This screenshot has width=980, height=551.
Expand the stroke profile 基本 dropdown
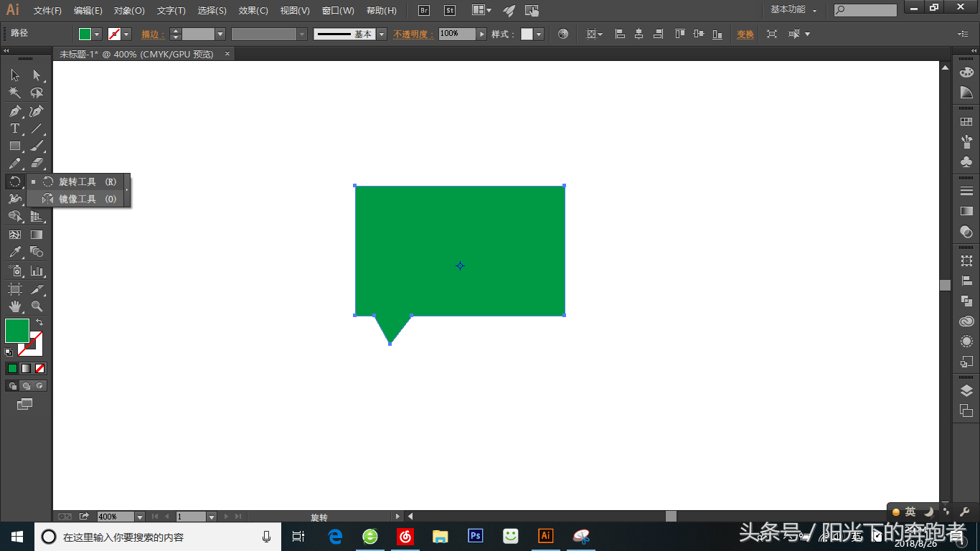[382, 34]
